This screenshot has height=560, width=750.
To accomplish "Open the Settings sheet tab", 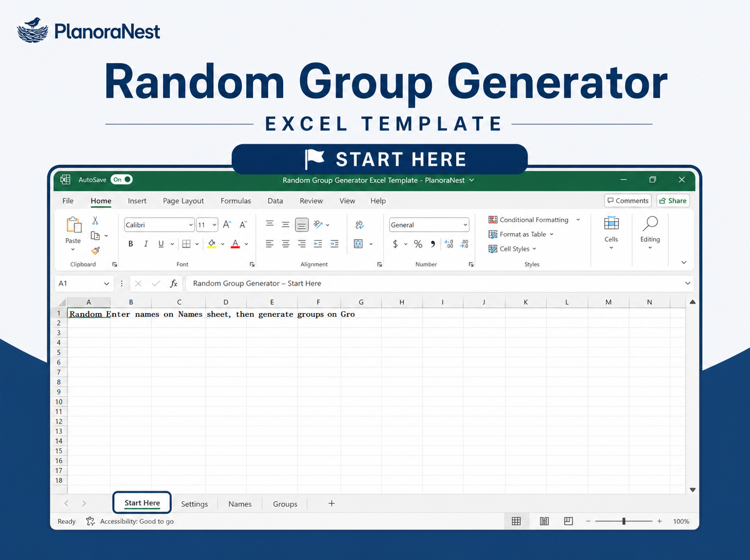I will click(x=194, y=504).
